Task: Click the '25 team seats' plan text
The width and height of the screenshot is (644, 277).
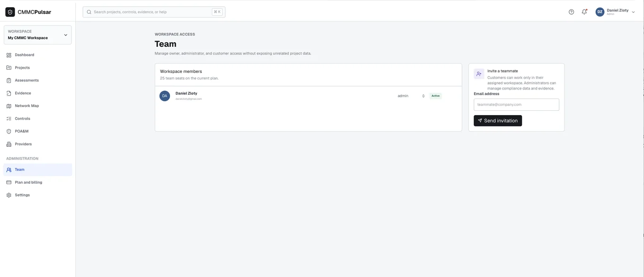Action: [x=189, y=78]
